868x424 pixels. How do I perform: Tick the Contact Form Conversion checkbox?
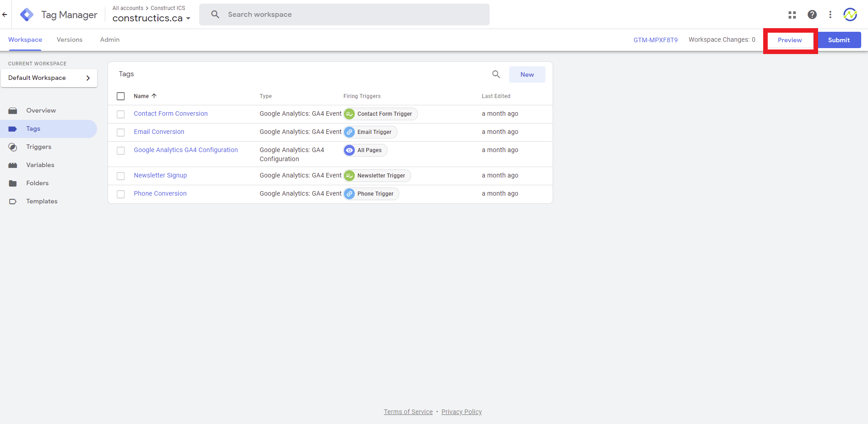pos(121,114)
